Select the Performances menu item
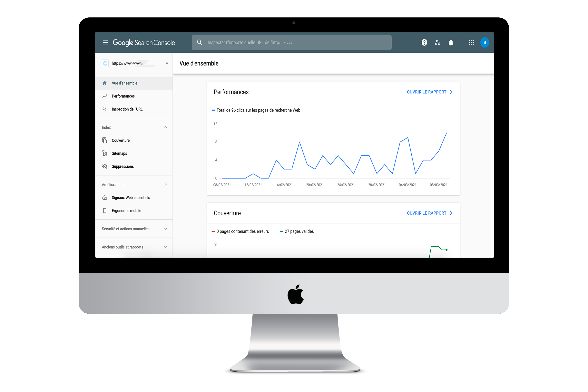This screenshot has height=392, width=588. (x=123, y=96)
